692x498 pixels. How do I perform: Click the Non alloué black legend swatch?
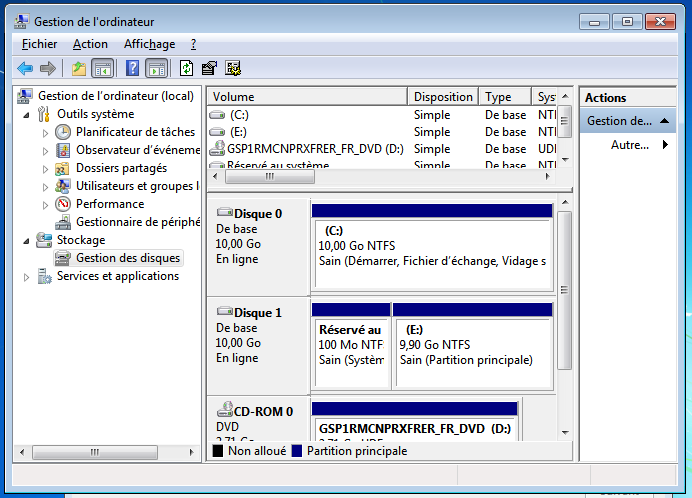(x=218, y=451)
